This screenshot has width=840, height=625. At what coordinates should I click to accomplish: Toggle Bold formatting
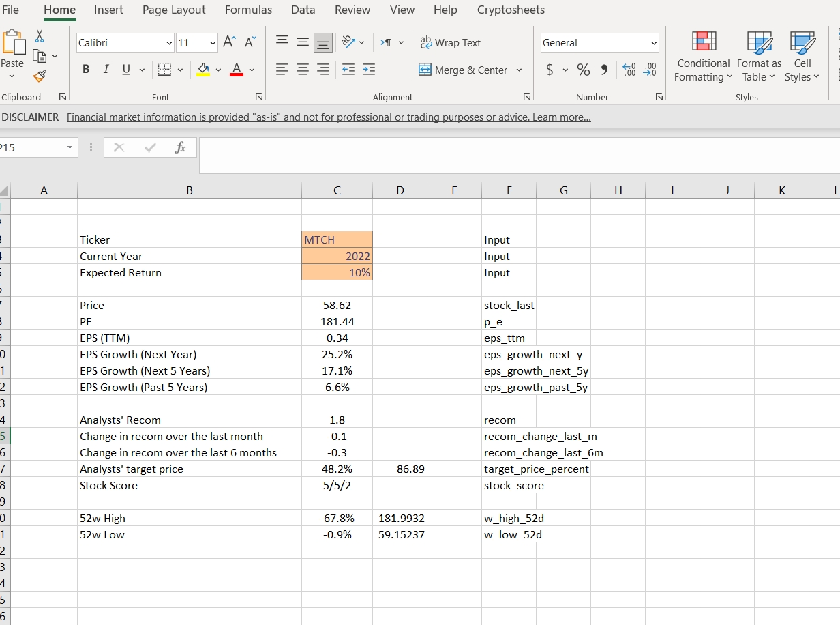point(87,70)
